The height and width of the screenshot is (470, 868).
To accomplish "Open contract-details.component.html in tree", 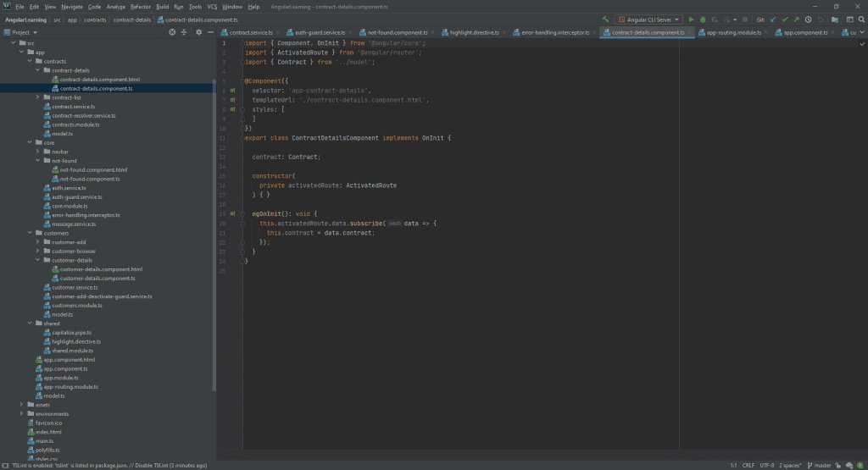I will pos(100,79).
